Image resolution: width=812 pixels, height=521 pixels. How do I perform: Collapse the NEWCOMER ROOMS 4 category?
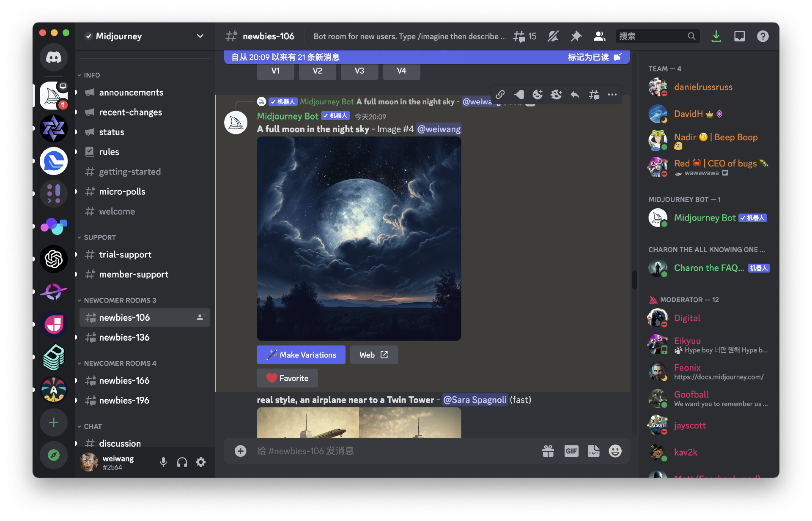(x=120, y=363)
